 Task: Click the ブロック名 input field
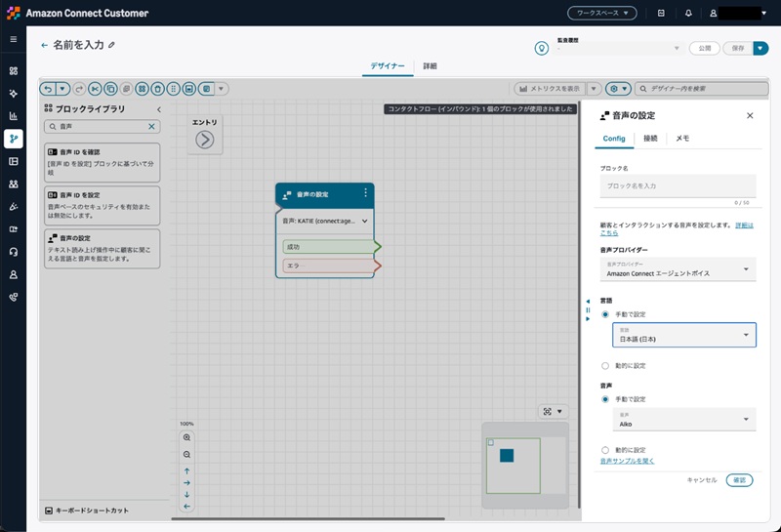(678, 185)
